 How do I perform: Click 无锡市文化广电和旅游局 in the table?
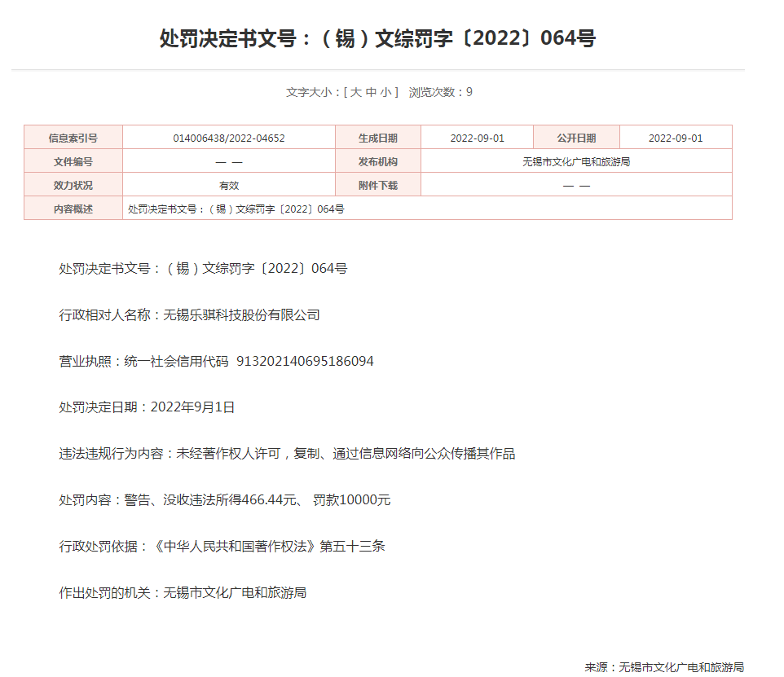click(576, 161)
